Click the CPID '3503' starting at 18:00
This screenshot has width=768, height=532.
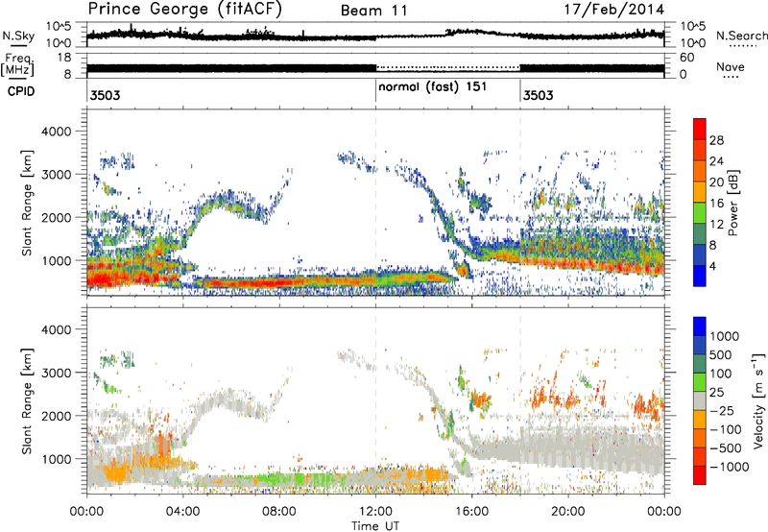click(538, 95)
